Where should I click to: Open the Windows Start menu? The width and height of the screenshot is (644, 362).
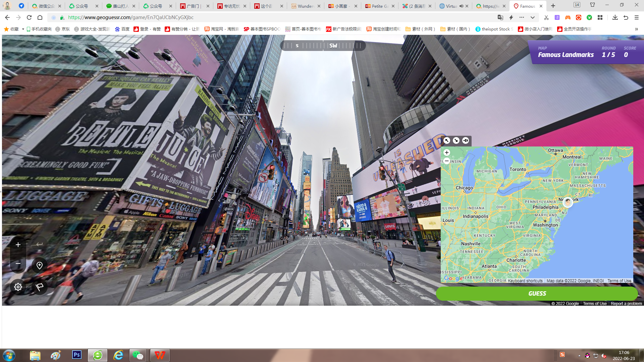9,355
